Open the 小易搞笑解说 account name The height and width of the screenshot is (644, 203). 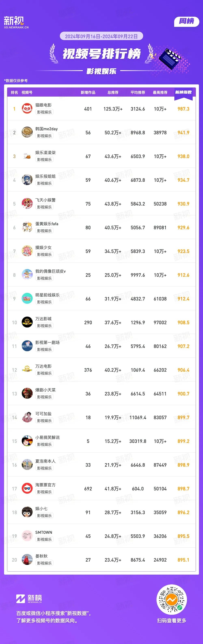[48, 437]
